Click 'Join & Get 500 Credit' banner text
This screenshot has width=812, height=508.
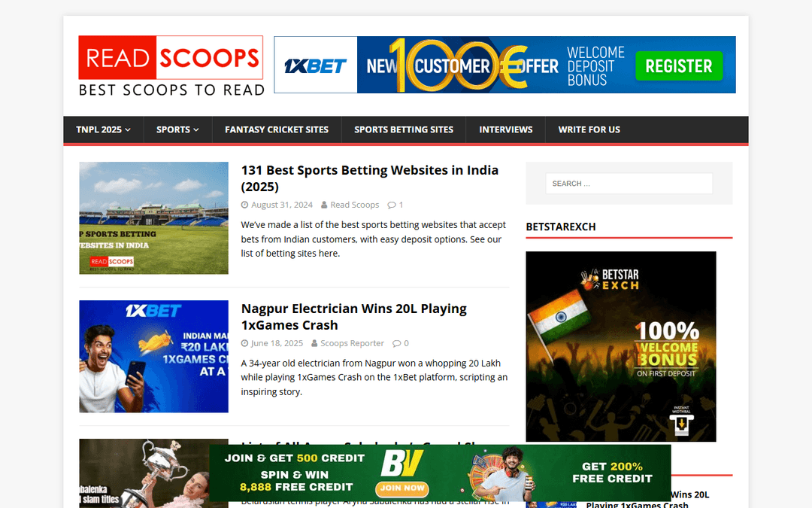tap(295, 458)
